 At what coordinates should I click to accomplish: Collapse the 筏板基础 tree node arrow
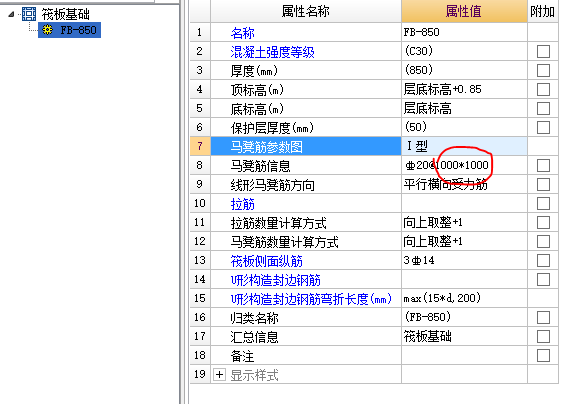tap(11, 15)
